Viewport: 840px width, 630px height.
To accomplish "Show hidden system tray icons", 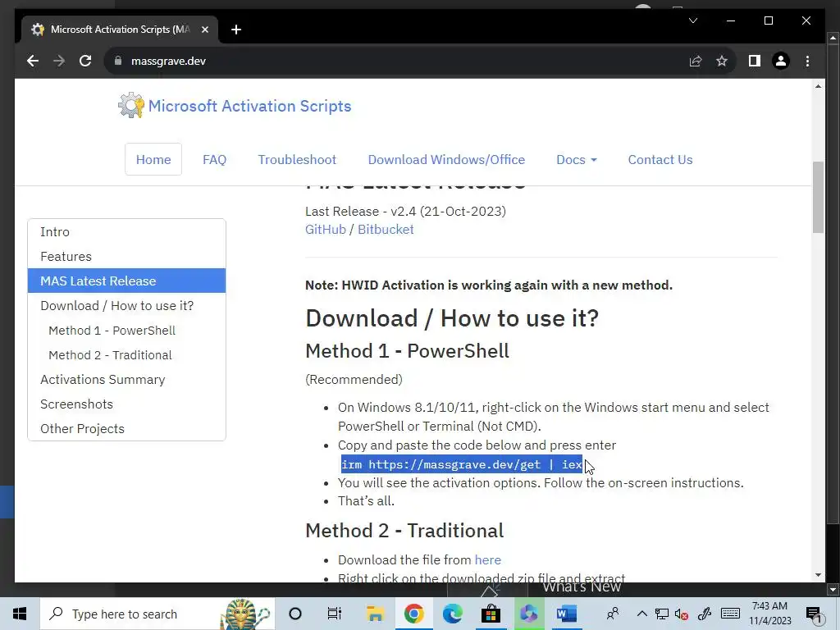I will [641, 614].
